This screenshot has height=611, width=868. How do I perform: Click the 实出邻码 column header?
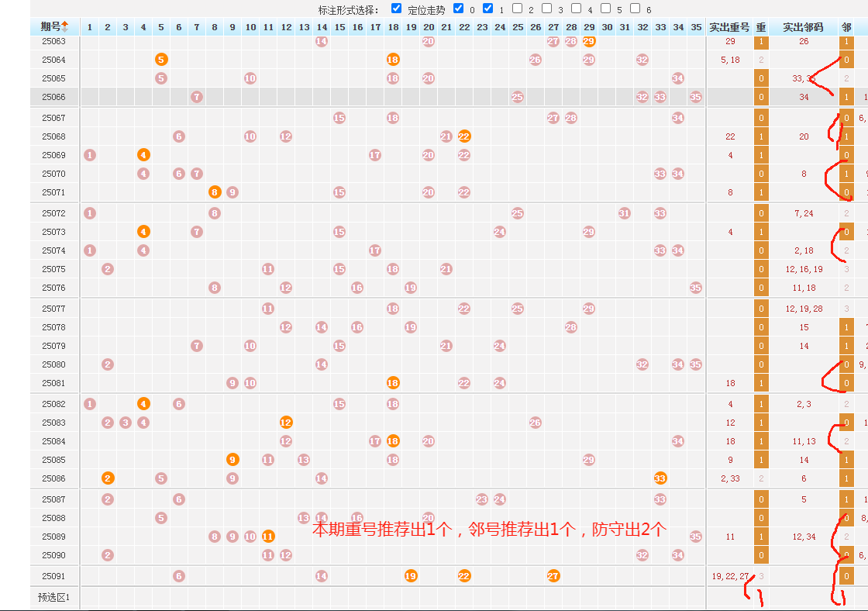(803, 27)
